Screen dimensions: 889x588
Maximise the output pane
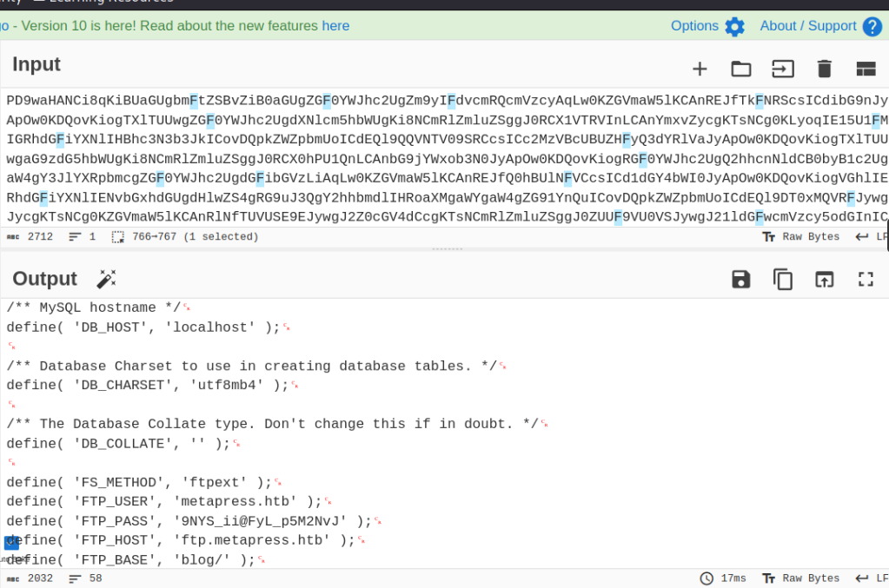[x=866, y=280]
